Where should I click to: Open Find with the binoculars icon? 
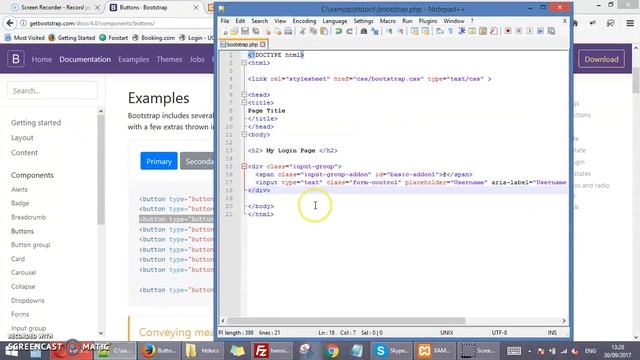coord(364,31)
